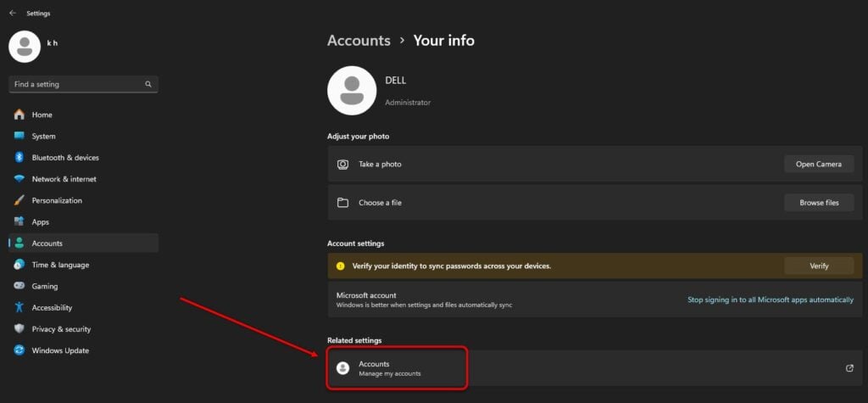This screenshot has height=403, width=868.
Task: Click the DELL account profile picture
Action: tap(352, 90)
